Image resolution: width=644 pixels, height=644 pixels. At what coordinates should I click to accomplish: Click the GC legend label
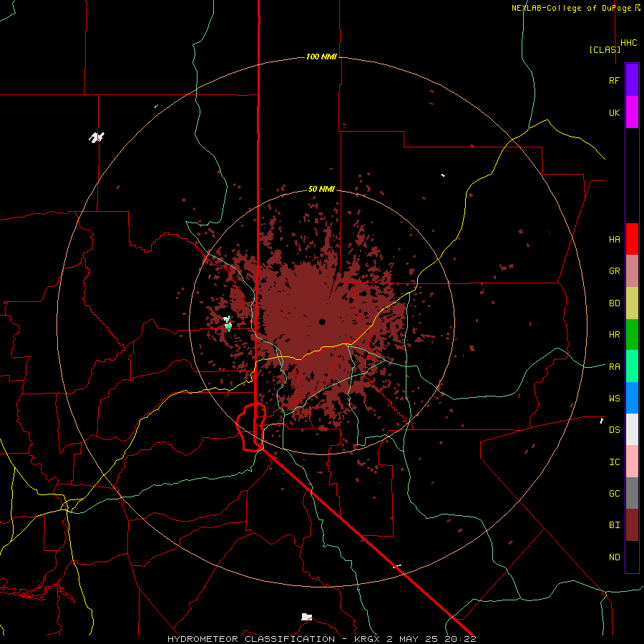tap(614, 494)
